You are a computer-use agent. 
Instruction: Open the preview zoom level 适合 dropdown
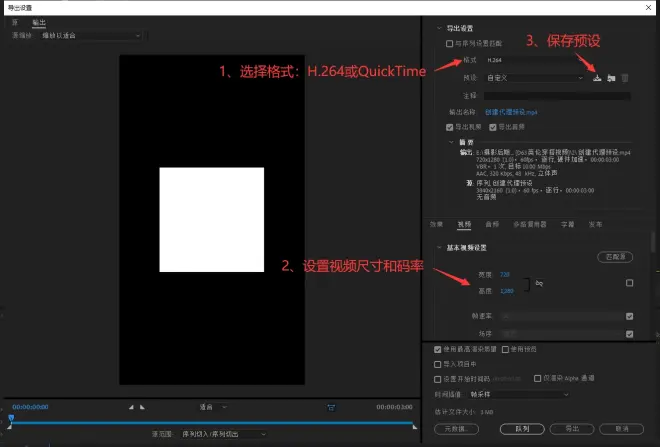click(213, 407)
